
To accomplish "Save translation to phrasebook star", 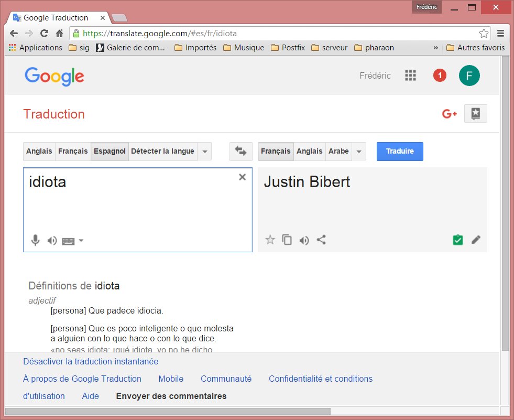I will tap(270, 240).
